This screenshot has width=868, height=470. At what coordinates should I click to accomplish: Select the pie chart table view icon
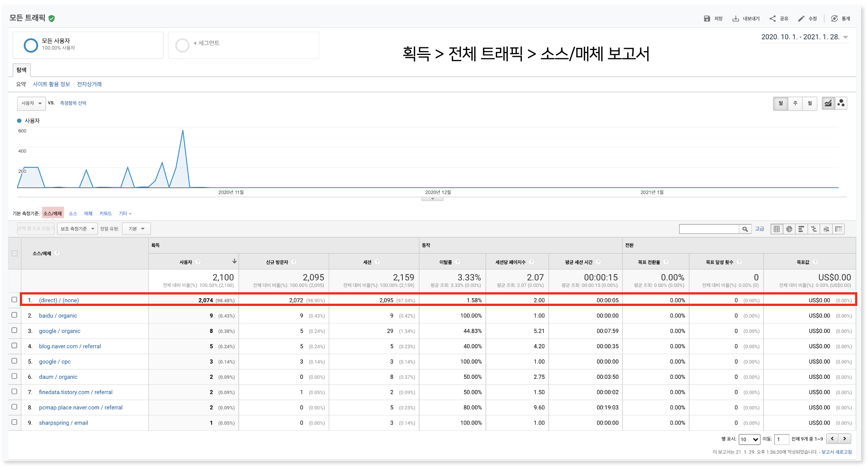click(789, 229)
